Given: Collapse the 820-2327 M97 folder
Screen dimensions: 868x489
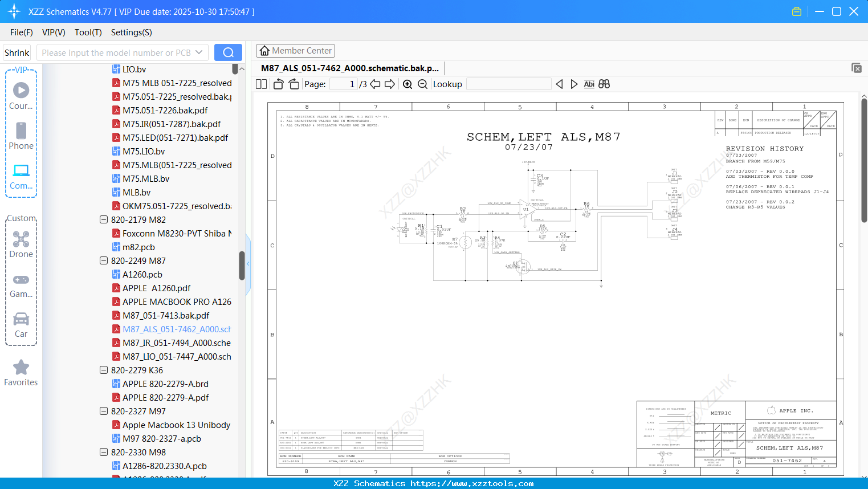Looking at the screenshot, I should click(x=104, y=411).
